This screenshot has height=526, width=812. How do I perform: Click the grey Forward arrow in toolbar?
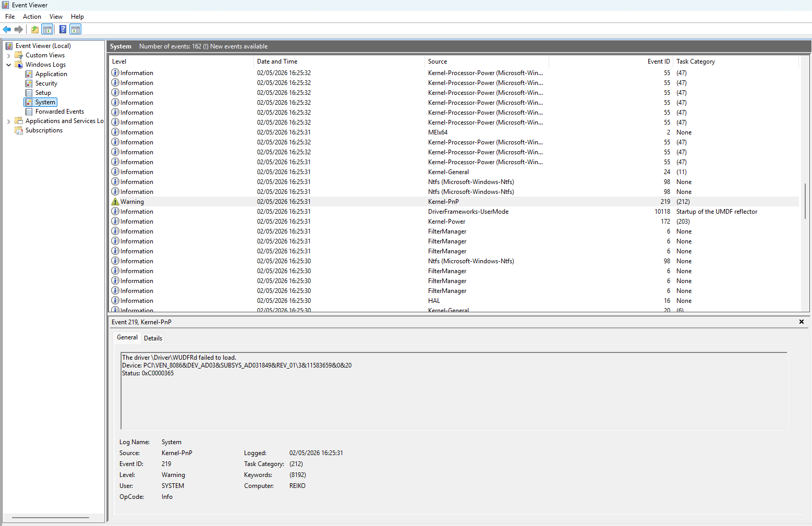pyautogui.click(x=19, y=29)
